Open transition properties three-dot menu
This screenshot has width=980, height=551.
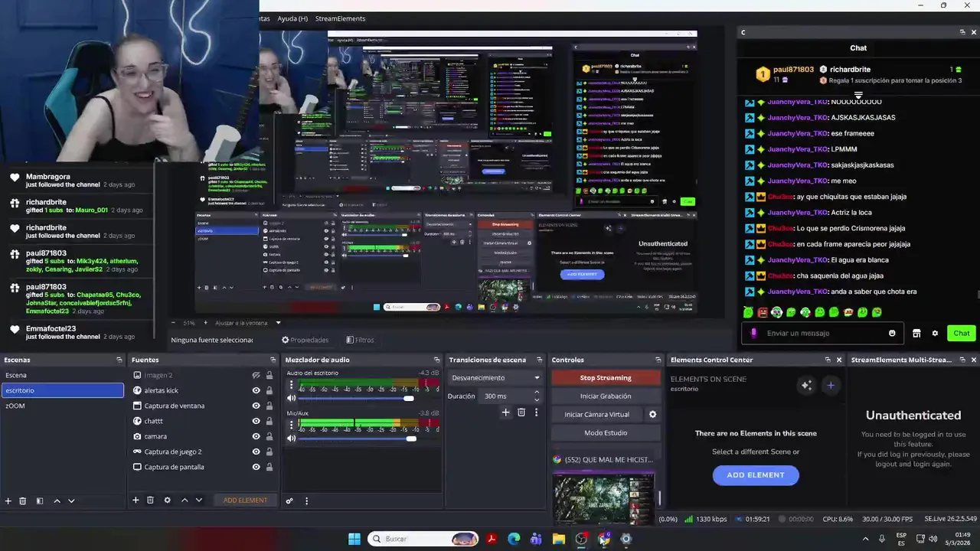click(x=536, y=412)
